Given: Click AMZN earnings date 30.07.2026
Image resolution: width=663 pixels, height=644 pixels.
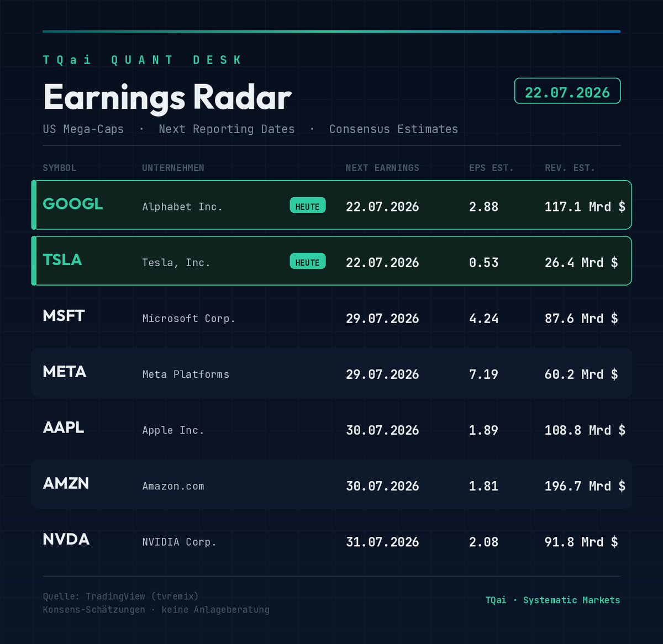Looking at the screenshot, I should [x=382, y=486].
